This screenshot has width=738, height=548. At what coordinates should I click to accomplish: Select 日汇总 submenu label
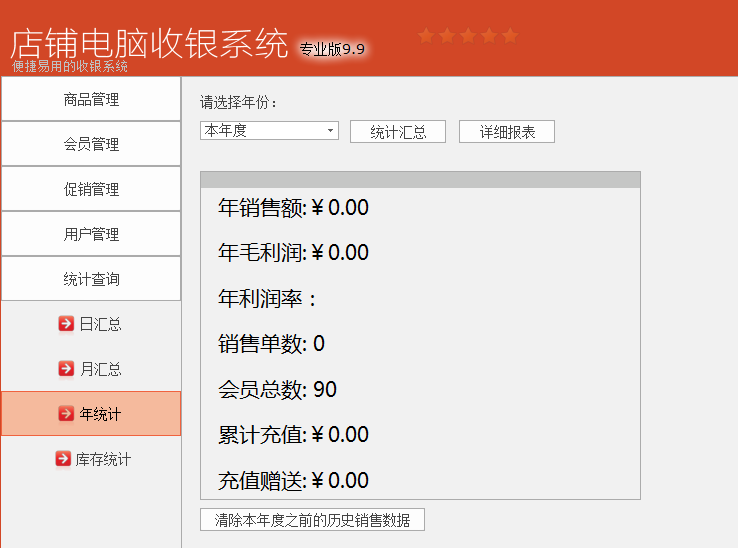click(x=100, y=324)
